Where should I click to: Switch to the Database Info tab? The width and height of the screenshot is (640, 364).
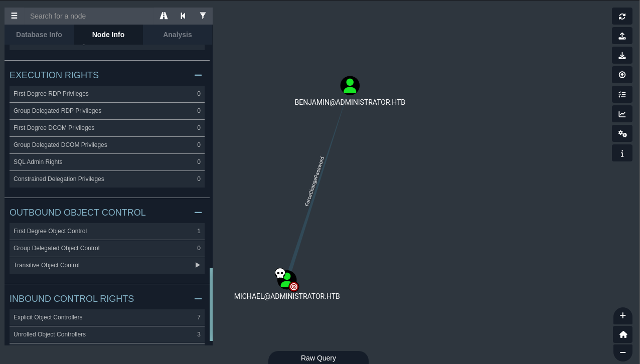click(x=39, y=35)
